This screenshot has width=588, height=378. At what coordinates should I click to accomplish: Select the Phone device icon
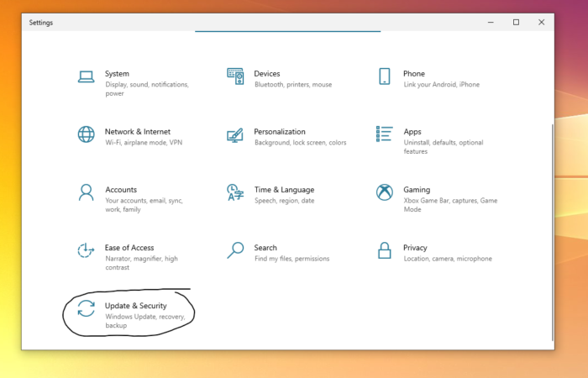click(x=385, y=76)
